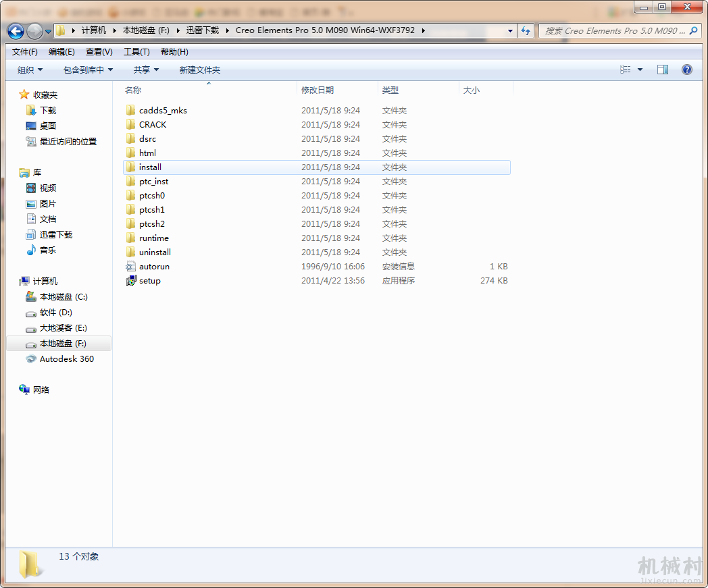Select the cadds5_mks folder icon
Image resolution: width=708 pixels, height=588 pixels.
(x=130, y=110)
